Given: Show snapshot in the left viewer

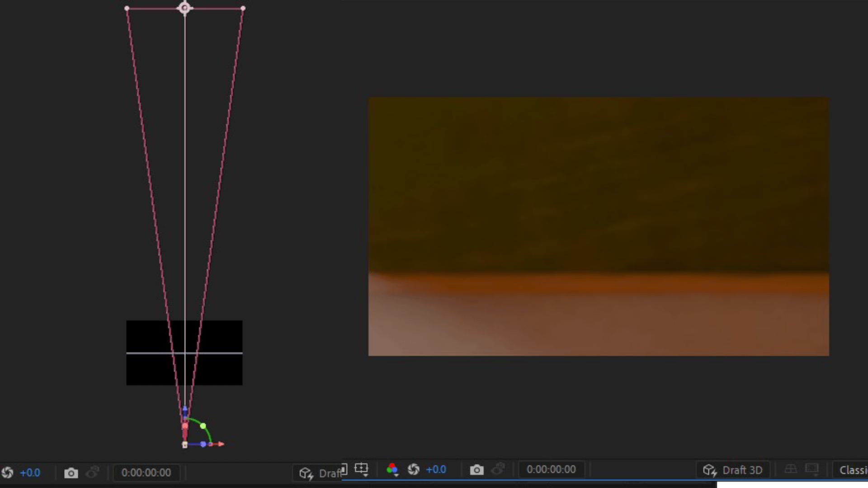Looking at the screenshot, I should (92, 473).
